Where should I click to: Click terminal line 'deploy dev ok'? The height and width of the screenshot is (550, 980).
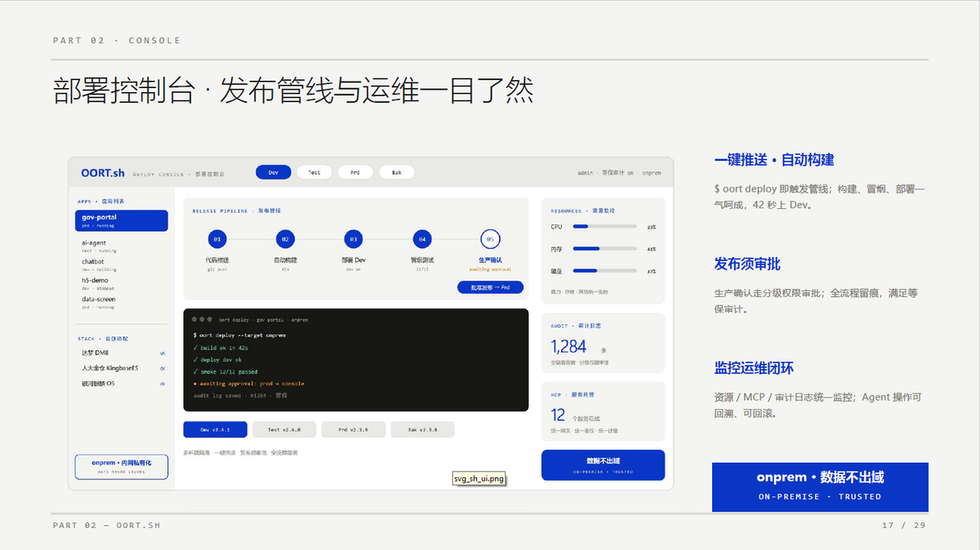(x=218, y=360)
